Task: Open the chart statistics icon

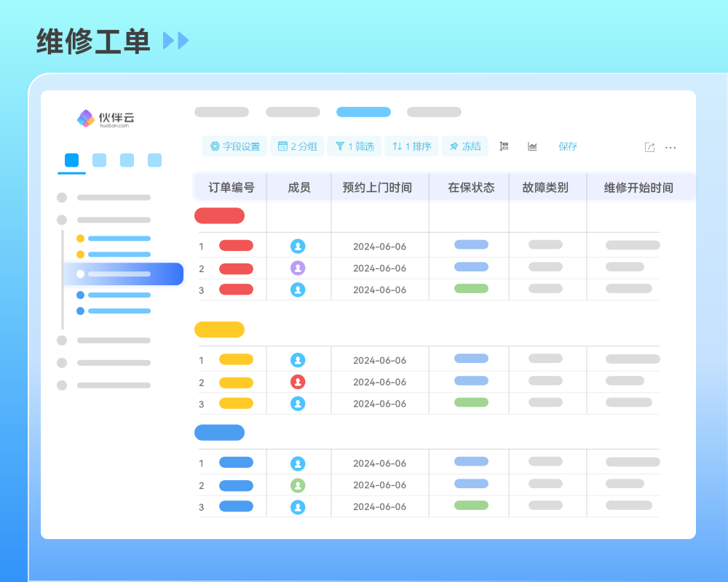Action: tap(532, 146)
